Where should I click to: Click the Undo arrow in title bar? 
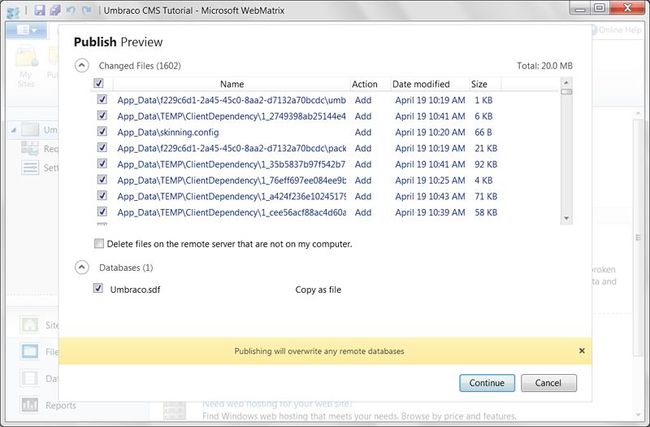coord(71,10)
